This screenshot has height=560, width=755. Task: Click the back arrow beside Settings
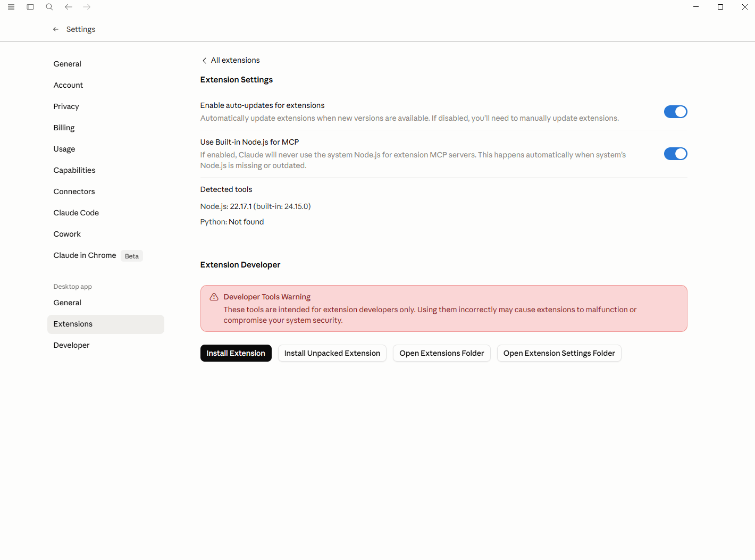coord(56,29)
